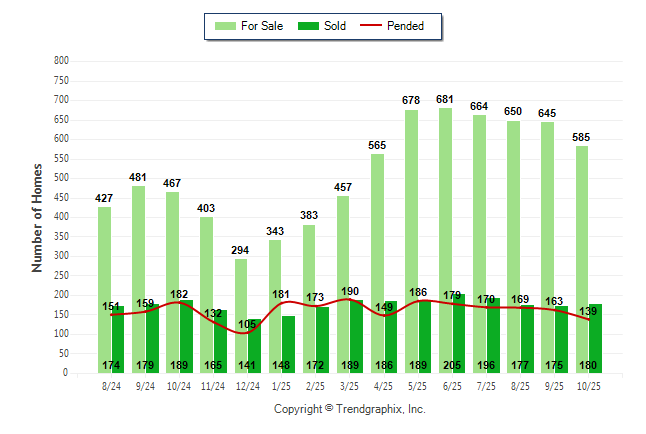Select the Sold bar value 141 for 12/24
This screenshot has width=646, height=434.
[x=248, y=365]
